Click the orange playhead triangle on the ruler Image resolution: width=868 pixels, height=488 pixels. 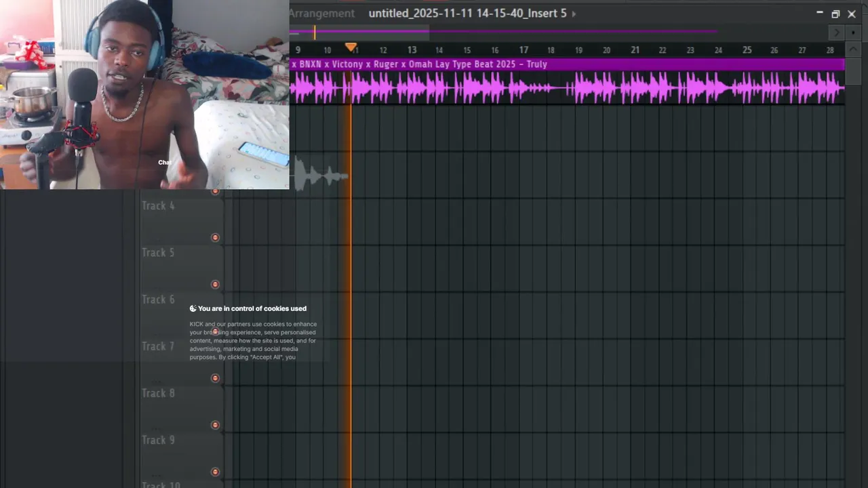click(x=351, y=47)
